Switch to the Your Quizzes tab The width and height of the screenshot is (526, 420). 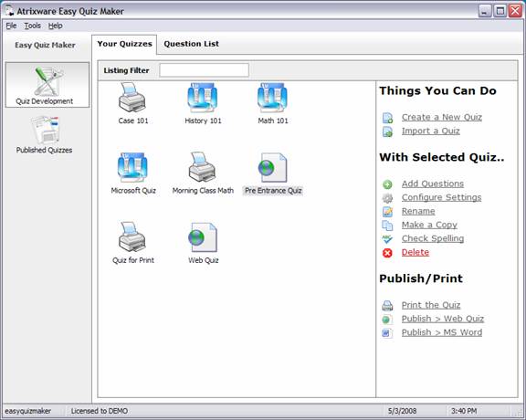(124, 44)
